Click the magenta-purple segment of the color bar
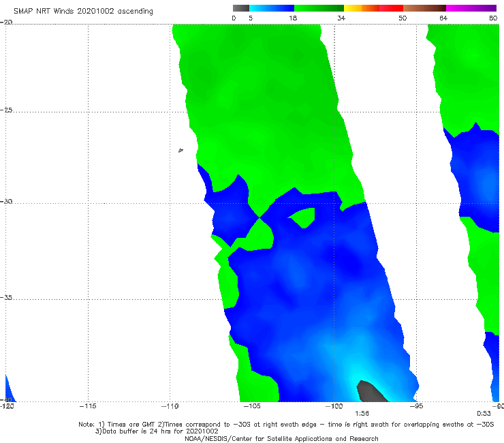This screenshot has width=504, height=443. click(x=471, y=8)
